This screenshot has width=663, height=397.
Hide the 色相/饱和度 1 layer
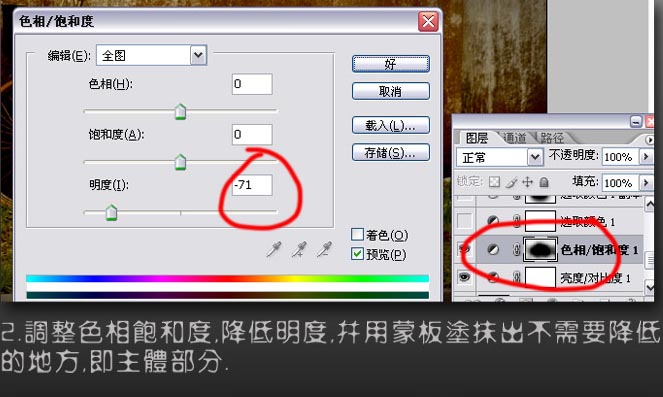[x=465, y=249]
